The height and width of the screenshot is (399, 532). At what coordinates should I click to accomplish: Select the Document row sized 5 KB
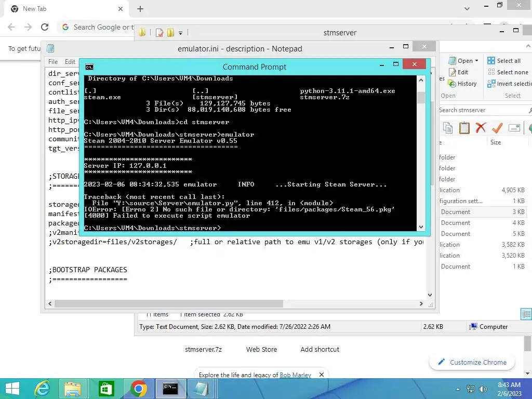pyautogui.click(x=483, y=234)
